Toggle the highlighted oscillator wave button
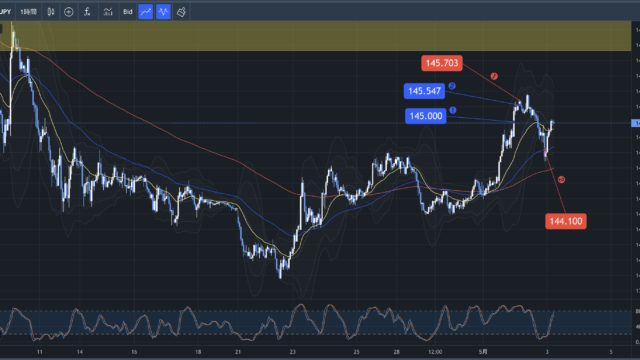The image size is (640, 360). (x=163, y=12)
